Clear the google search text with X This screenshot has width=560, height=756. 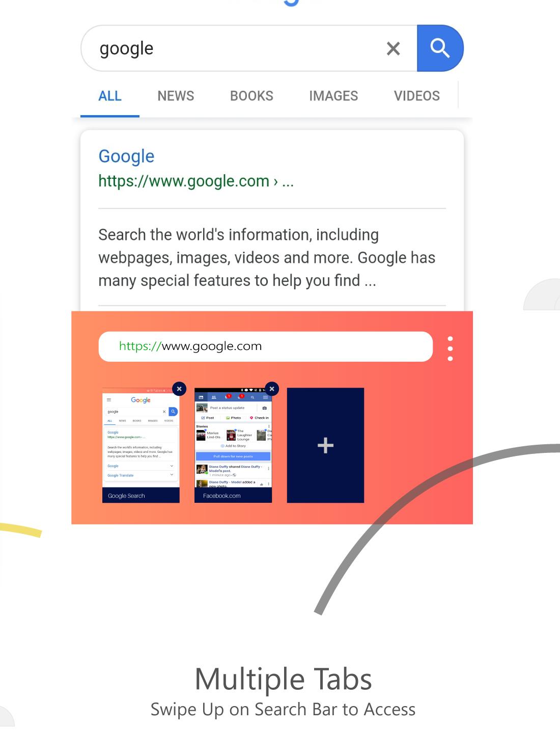[393, 48]
